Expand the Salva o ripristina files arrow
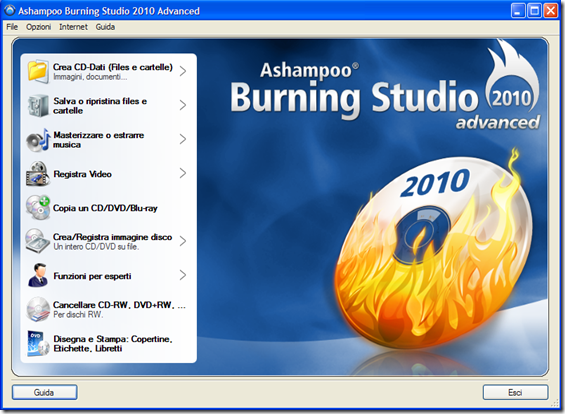The height and width of the screenshot is (414, 565). (183, 105)
